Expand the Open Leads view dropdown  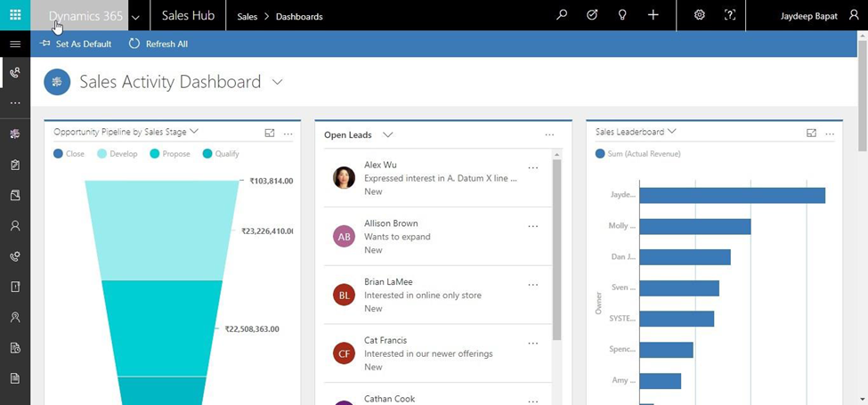pos(387,135)
